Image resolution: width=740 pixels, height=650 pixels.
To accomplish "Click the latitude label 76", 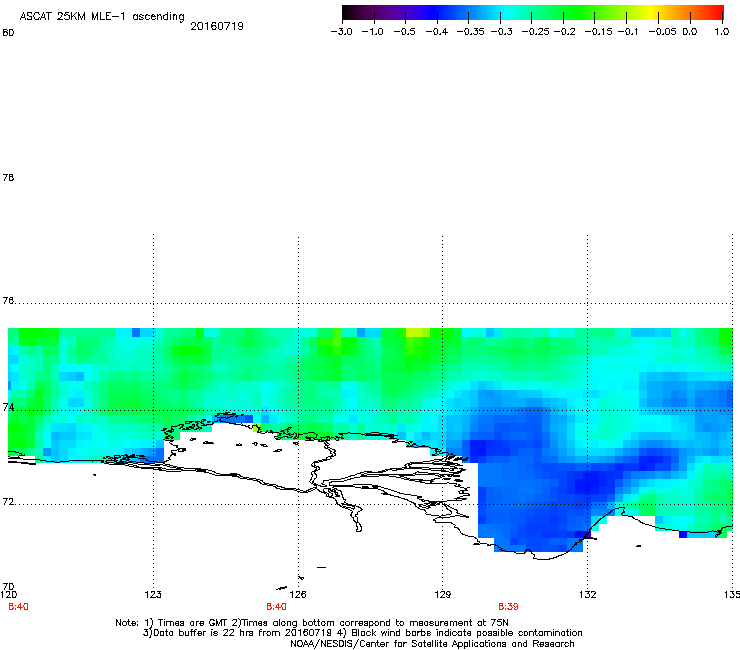I will click(x=8, y=300).
